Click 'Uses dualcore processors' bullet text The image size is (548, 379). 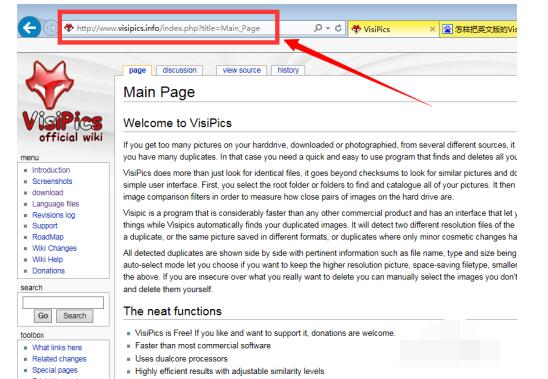click(181, 359)
